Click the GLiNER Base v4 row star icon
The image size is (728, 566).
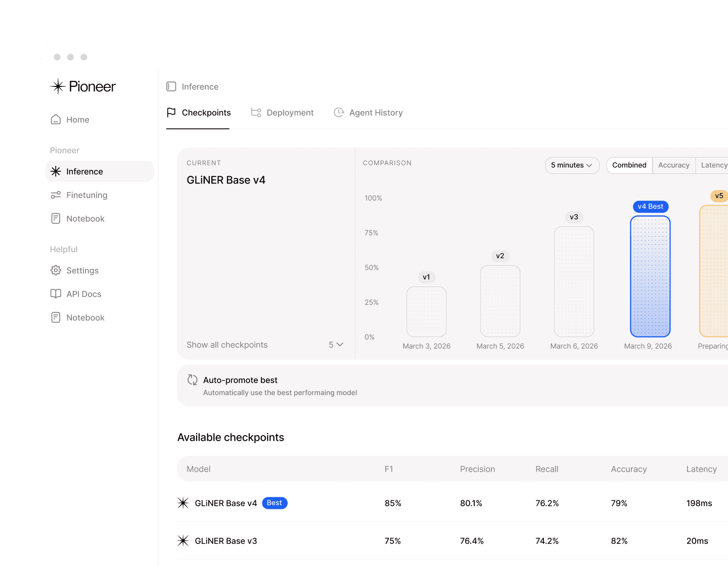(183, 503)
